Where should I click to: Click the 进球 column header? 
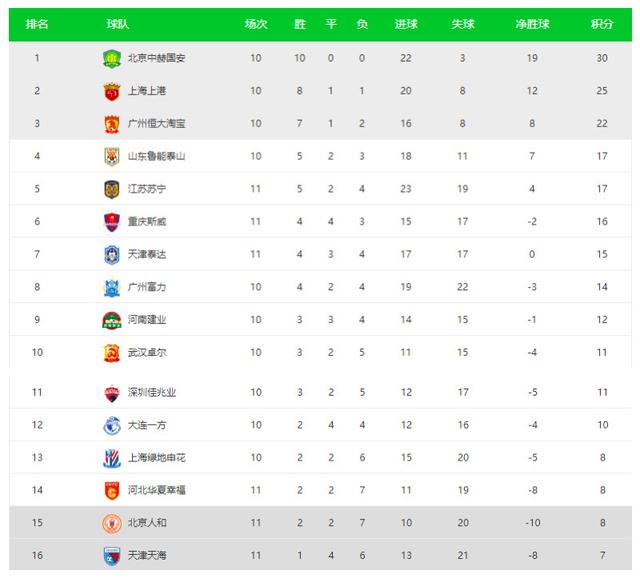tap(406, 24)
